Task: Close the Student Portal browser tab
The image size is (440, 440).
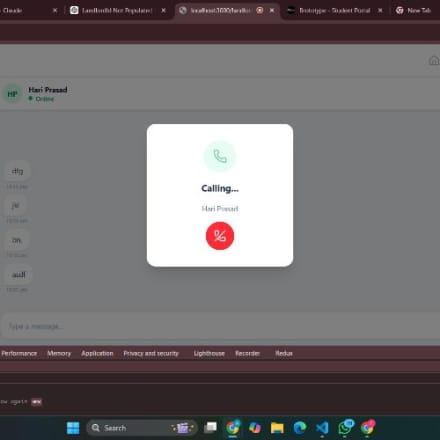Action: click(x=380, y=10)
